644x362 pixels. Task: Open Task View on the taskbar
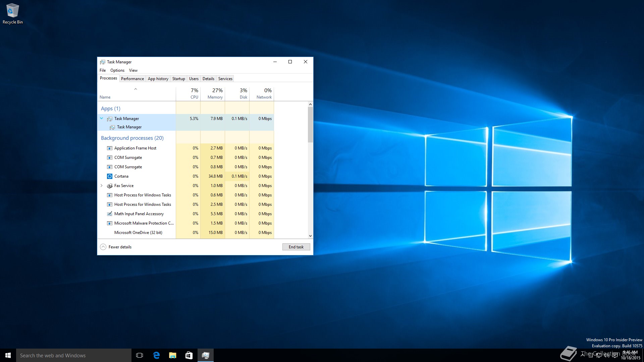pos(140,355)
